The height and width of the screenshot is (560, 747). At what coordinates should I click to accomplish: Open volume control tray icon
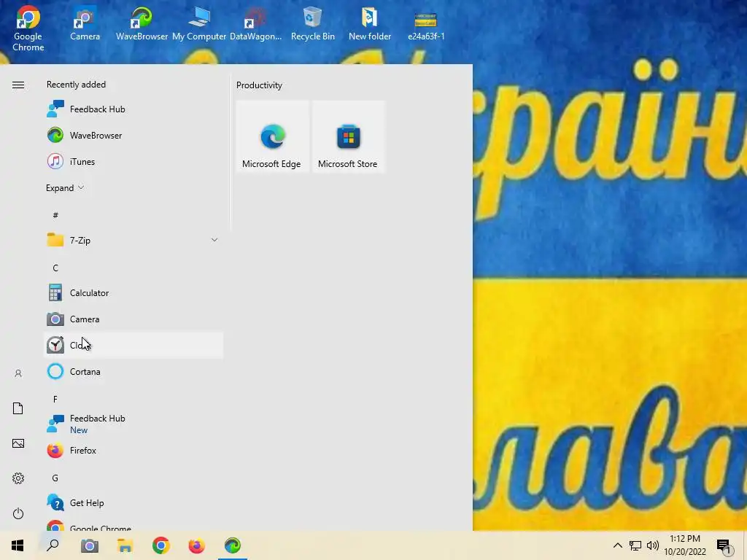coord(653,545)
